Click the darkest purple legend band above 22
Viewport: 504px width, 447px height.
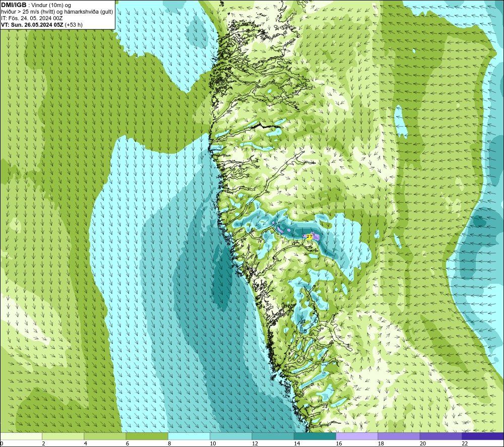[483, 436]
